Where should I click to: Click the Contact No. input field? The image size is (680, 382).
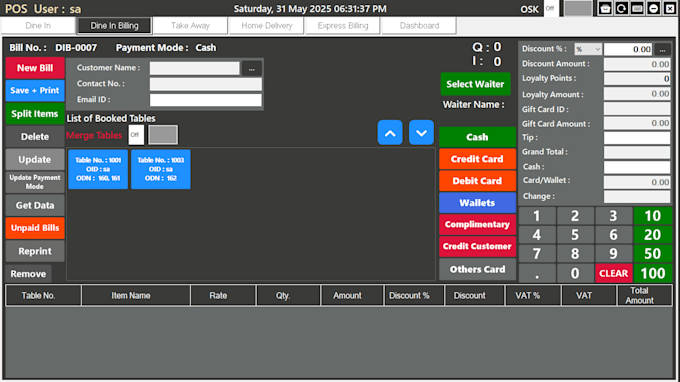[206, 84]
